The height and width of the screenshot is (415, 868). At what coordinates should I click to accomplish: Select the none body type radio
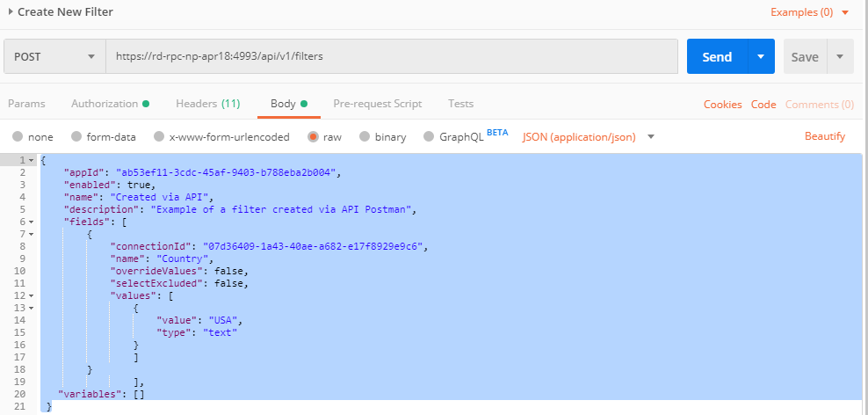click(x=18, y=137)
